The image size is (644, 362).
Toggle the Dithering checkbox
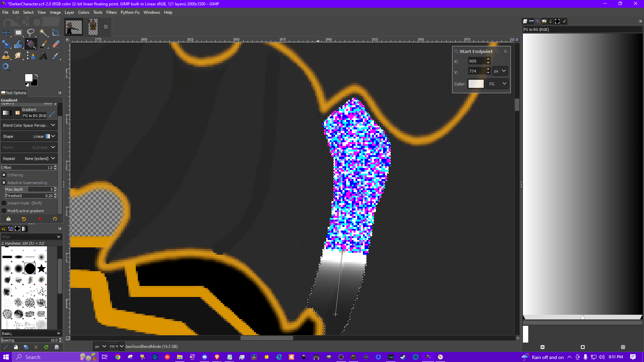click(4, 175)
